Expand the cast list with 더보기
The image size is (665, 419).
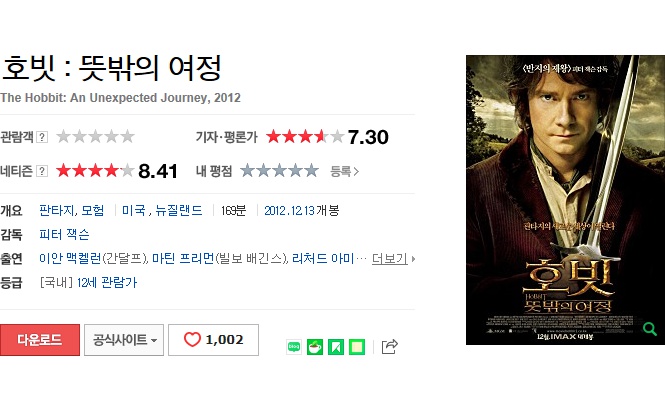coord(393,258)
